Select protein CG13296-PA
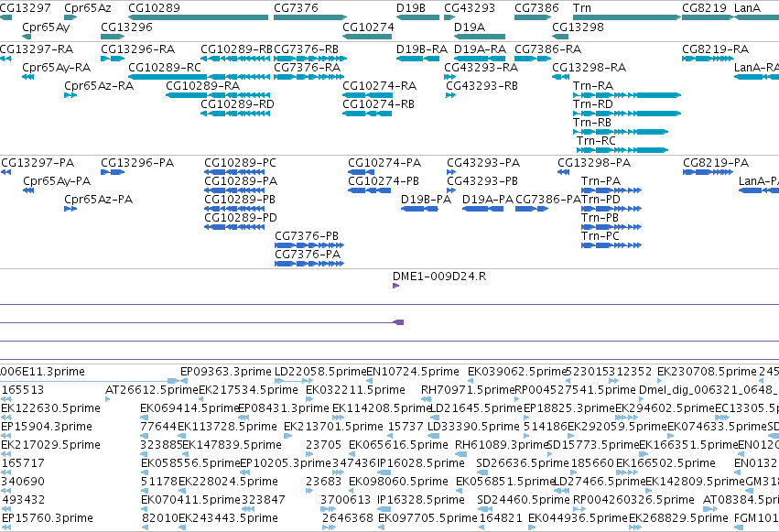 113,172
